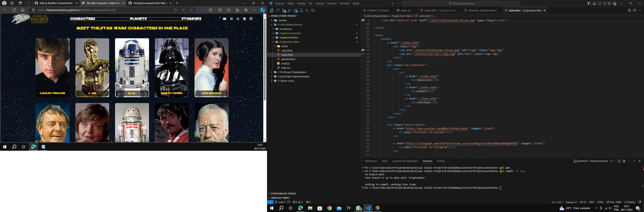
Task: Open Run and Debug view
Action: pos(289,10)
